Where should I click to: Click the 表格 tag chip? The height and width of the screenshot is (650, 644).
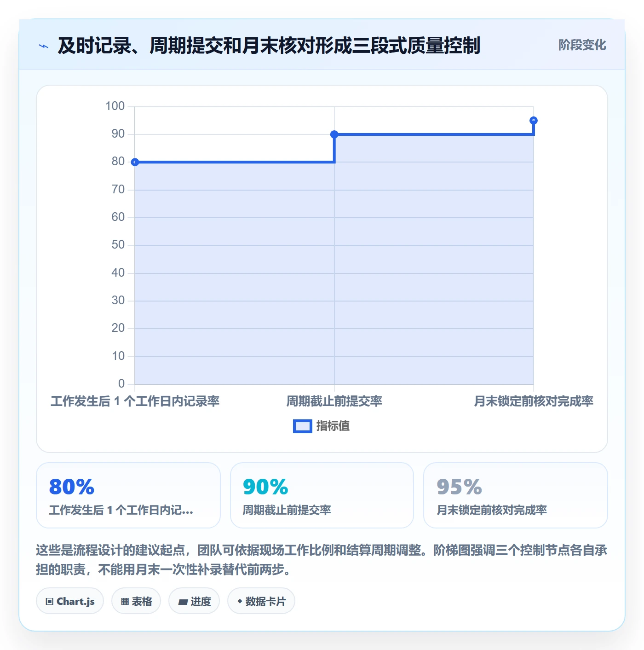tap(136, 601)
